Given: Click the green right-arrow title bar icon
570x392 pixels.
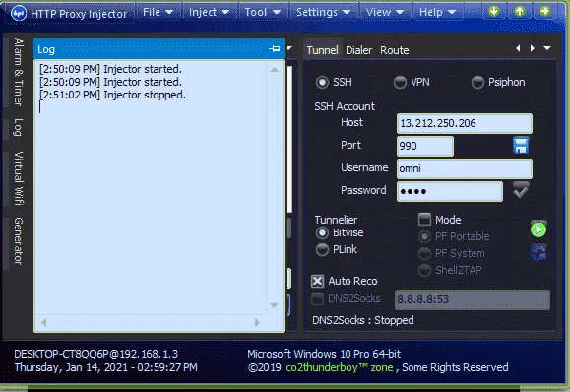Looking at the screenshot, I should tap(545, 11).
